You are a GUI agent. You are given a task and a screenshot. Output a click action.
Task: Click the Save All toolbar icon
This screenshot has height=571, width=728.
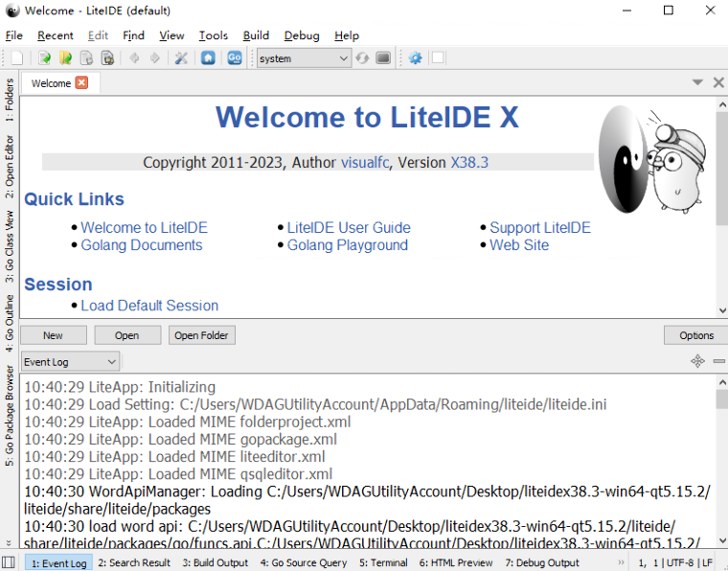[107, 58]
